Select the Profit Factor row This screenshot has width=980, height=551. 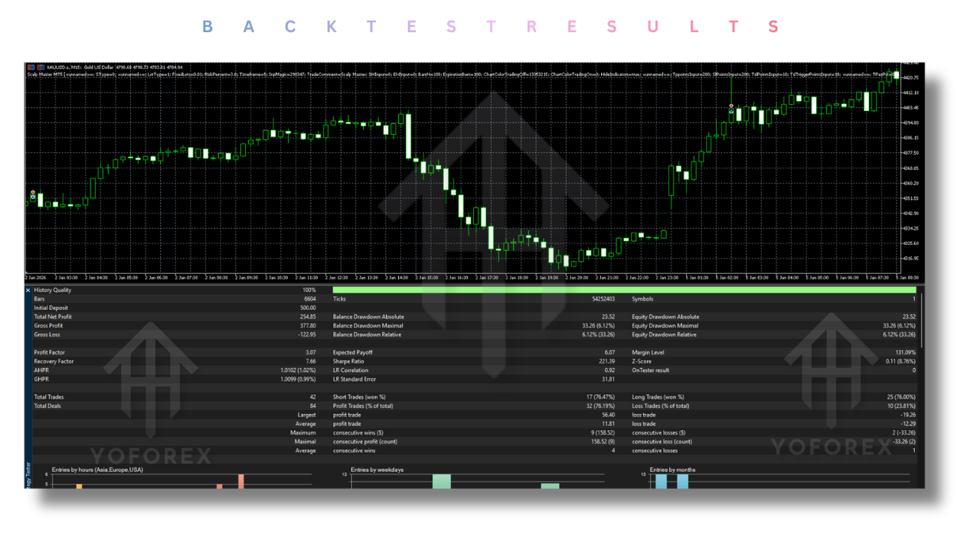pyautogui.click(x=48, y=353)
